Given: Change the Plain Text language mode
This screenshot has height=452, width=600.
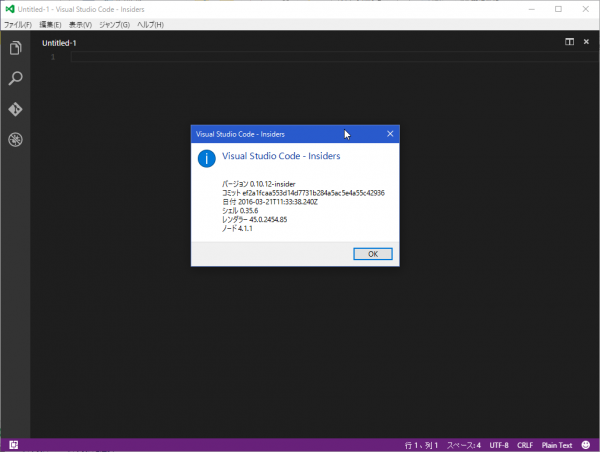Looking at the screenshot, I should (557, 445).
